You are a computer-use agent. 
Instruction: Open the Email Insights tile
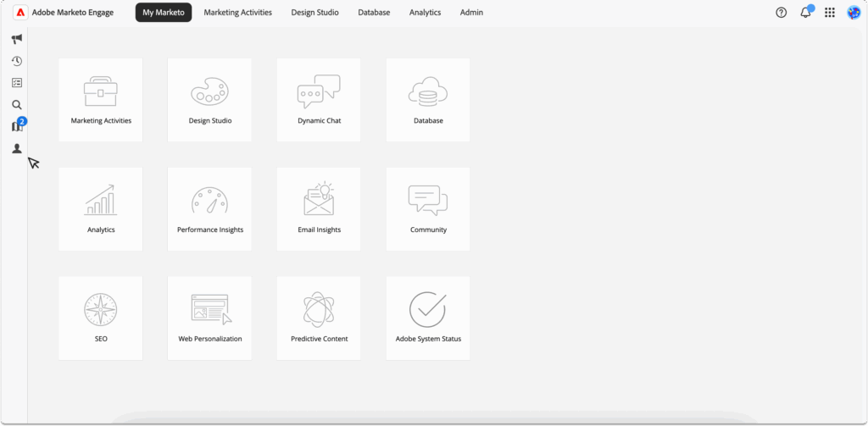[x=319, y=209]
